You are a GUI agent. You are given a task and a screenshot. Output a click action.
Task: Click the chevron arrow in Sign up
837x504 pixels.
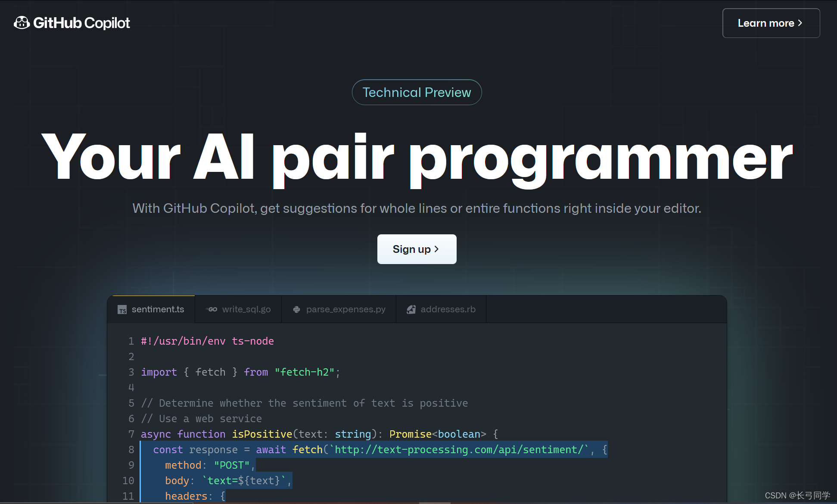point(436,249)
